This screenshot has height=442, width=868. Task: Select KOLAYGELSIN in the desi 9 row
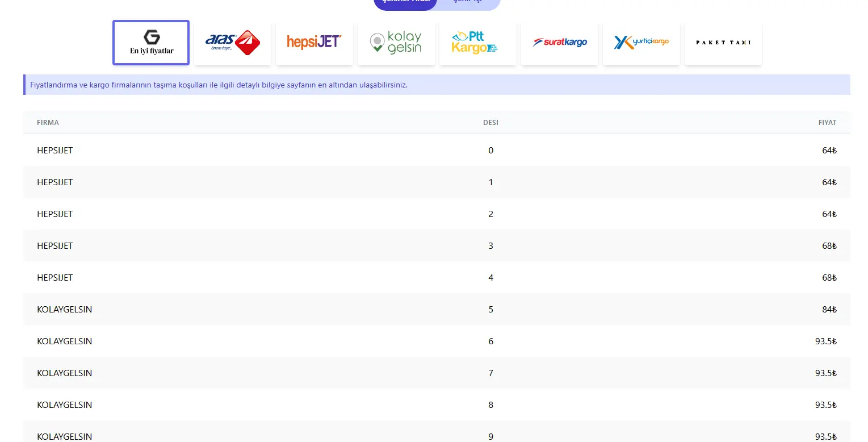65,437
